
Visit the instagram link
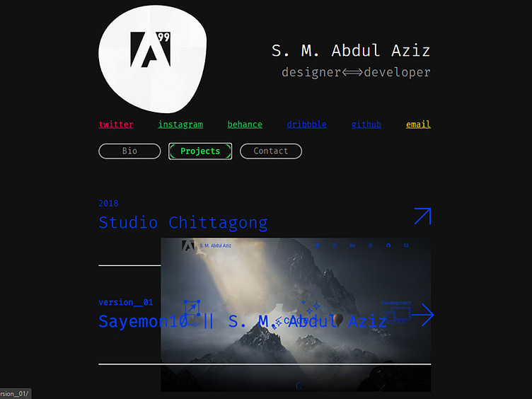pos(180,125)
